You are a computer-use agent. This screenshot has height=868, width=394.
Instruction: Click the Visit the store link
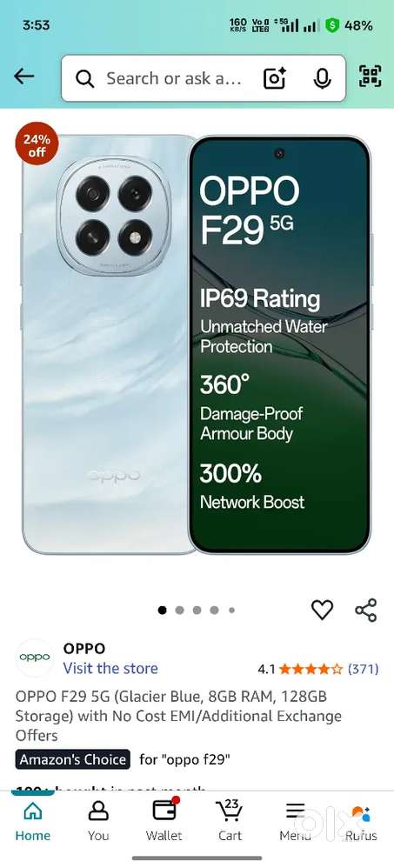click(x=110, y=669)
